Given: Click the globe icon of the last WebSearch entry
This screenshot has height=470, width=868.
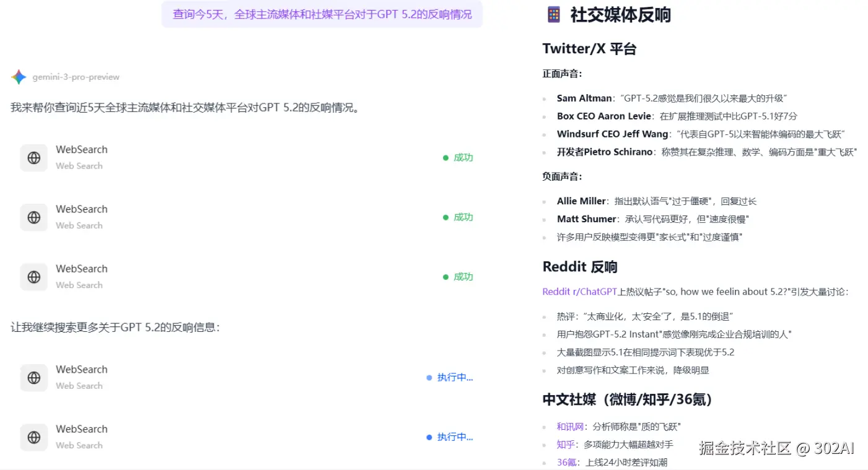Looking at the screenshot, I should point(33,437).
